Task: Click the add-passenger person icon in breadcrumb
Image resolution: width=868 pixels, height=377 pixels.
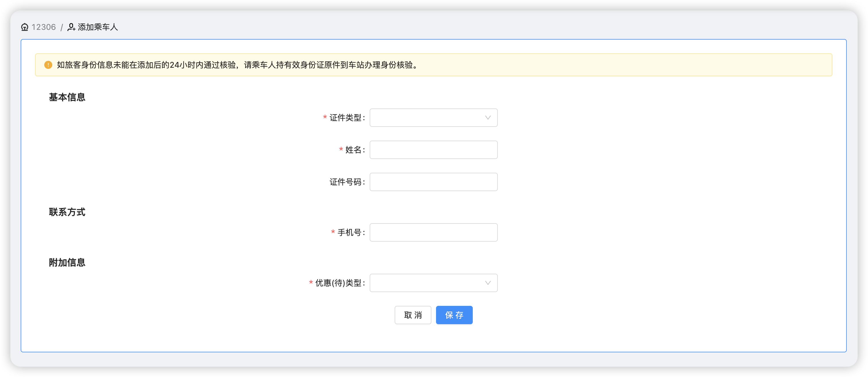Action: pyautogui.click(x=71, y=27)
